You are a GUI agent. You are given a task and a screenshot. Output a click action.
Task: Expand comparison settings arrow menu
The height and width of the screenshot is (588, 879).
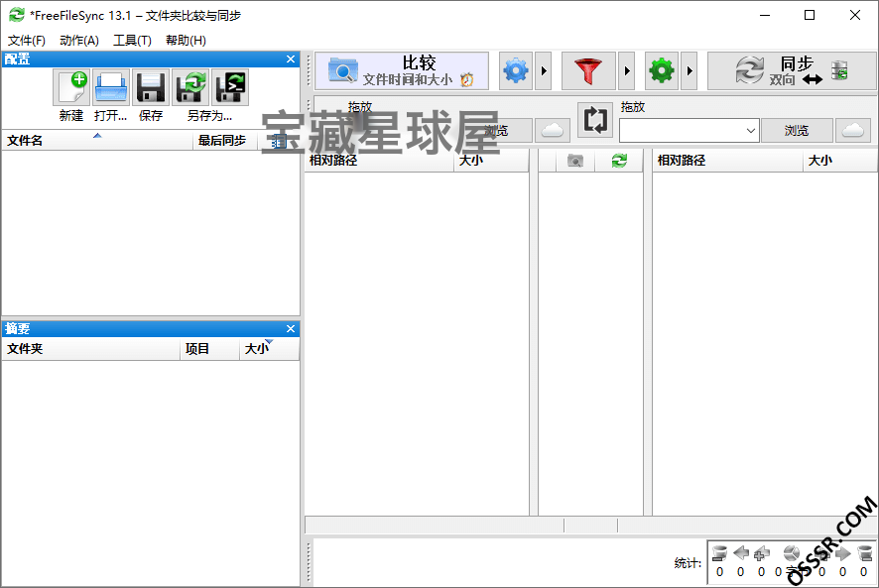point(544,71)
